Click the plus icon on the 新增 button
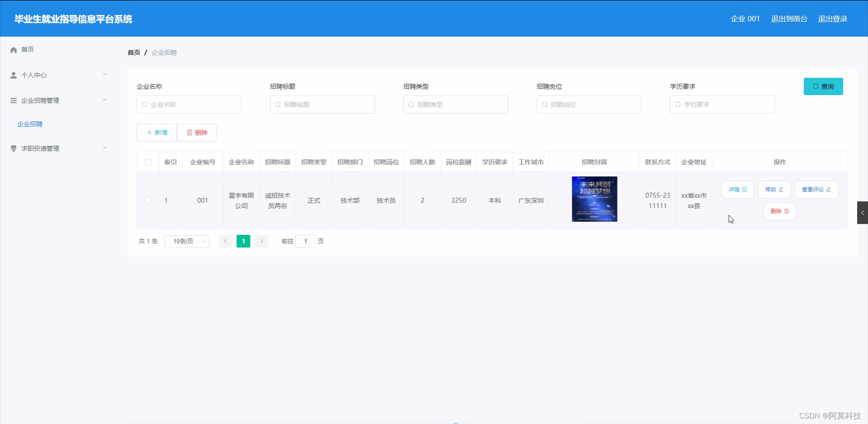The image size is (868, 424). 150,133
